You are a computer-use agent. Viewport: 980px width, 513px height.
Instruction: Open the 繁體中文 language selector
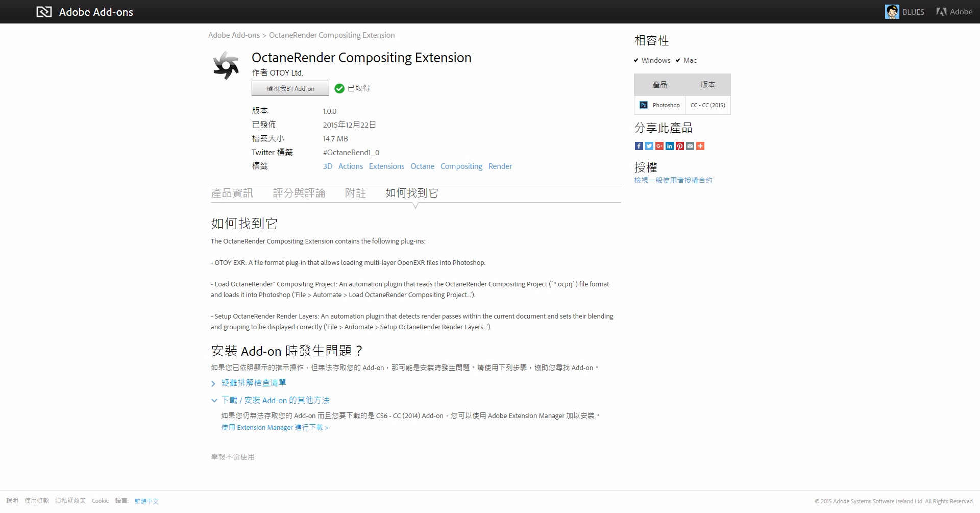(x=146, y=501)
